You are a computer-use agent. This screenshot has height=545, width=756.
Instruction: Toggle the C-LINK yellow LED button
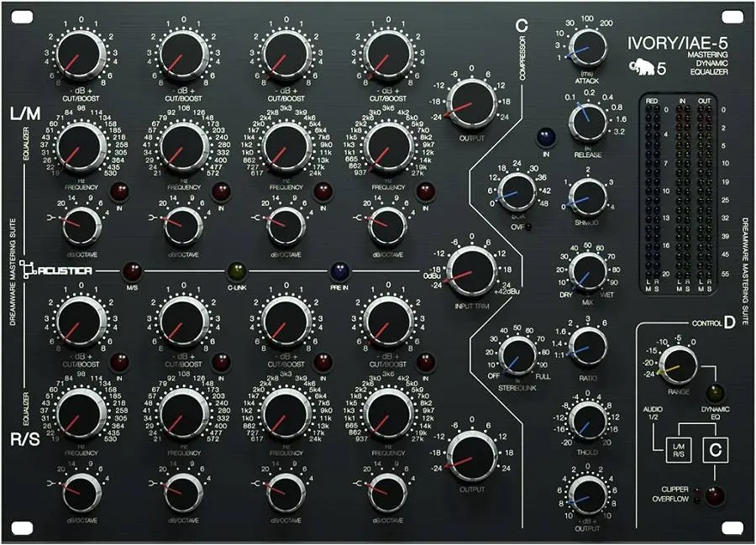click(x=236, y=271)
